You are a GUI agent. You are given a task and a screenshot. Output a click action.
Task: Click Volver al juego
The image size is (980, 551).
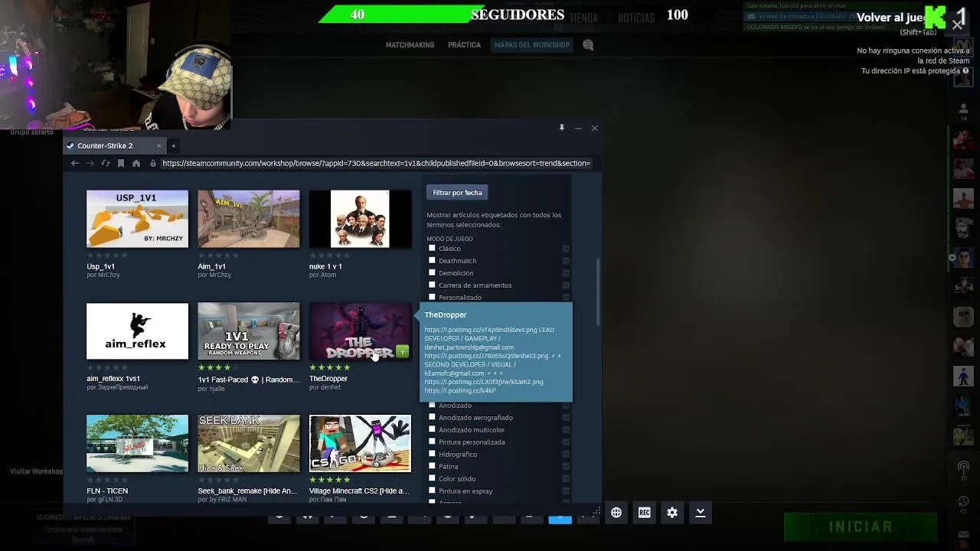click(892, 17)
